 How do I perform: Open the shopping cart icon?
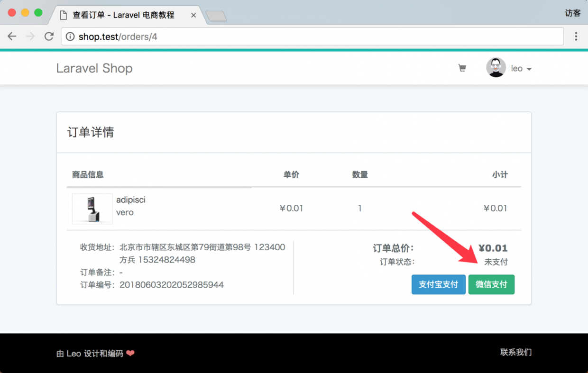tap(462, 68)
